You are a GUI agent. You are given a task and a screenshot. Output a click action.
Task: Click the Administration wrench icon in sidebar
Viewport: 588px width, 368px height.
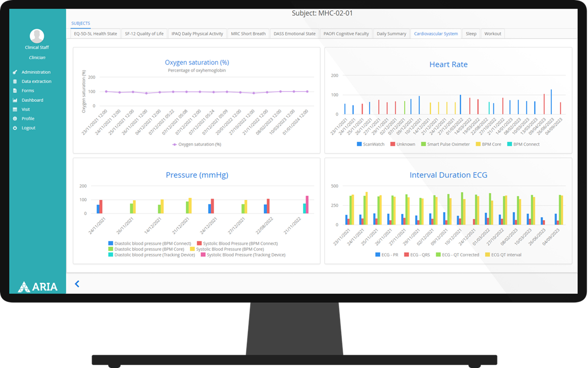pos(15,72)
